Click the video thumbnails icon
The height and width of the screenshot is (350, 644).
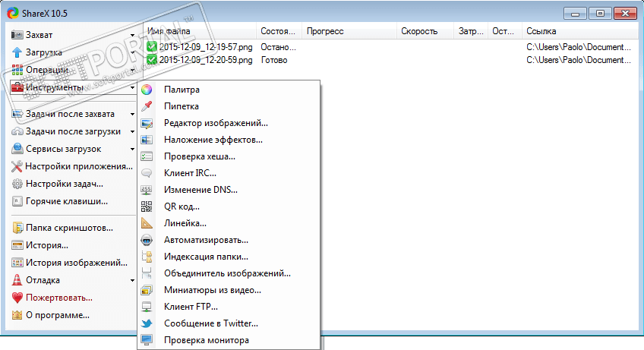[147, 290]
